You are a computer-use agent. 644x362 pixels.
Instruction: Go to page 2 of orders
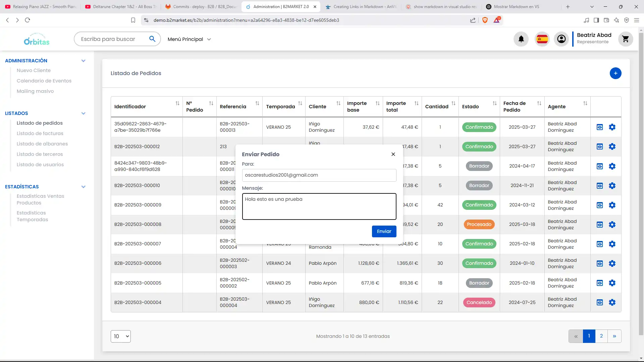point(601,336)
